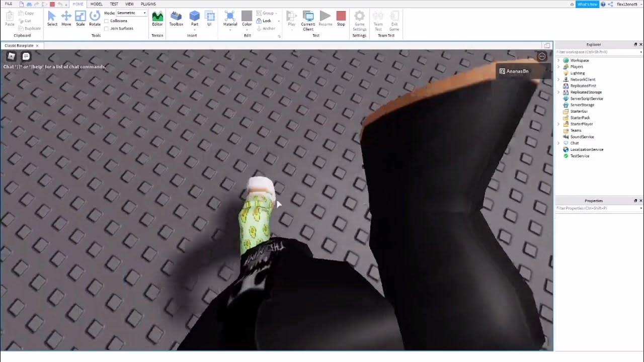Expand the Chat tree node
Viewport: 644px width, 362px height.
tap(558, 143)
